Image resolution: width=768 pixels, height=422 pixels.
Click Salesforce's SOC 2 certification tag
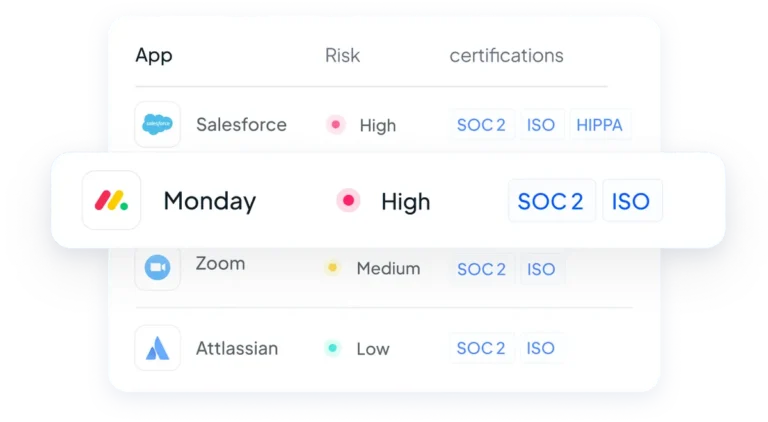click(x=481, y=125)
